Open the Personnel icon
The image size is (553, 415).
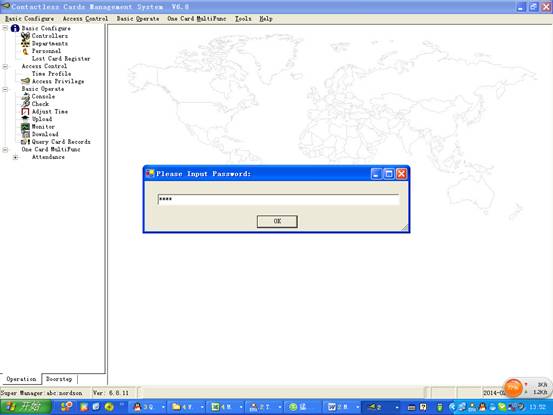(25, 51)
